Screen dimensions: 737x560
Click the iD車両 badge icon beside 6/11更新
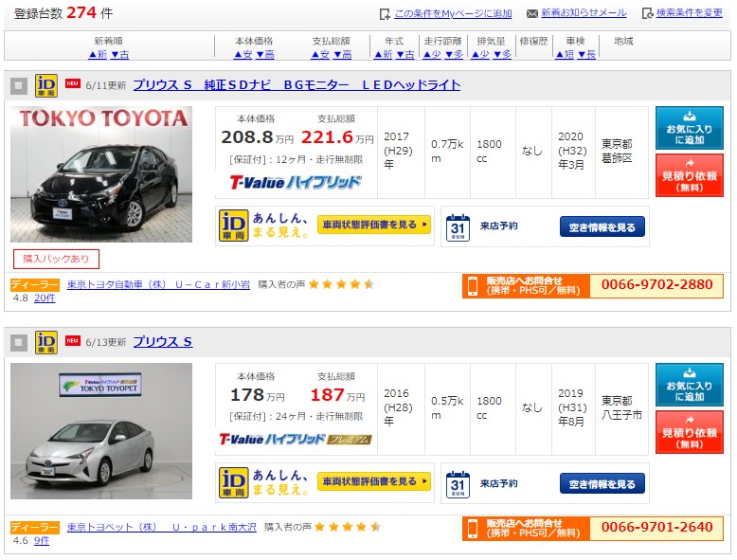coord(46,85)
